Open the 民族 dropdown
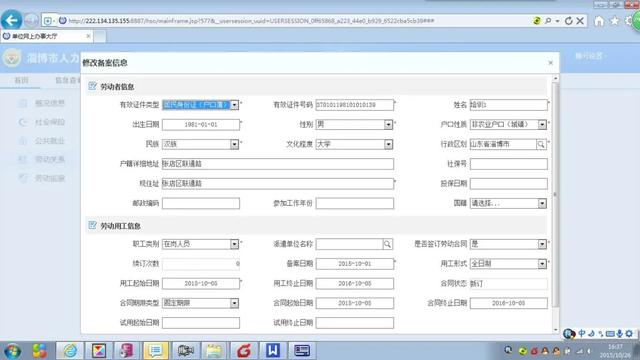The height and width of the screenshot is (360, 640). (234, 144)
